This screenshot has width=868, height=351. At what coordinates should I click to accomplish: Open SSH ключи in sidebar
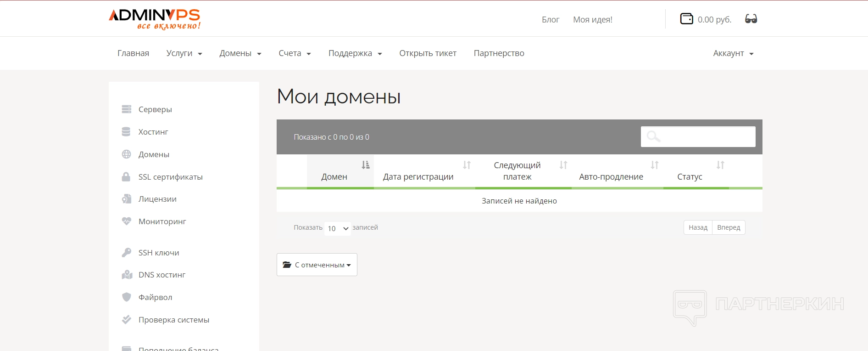pyautogui.click(x=159, y=253)
